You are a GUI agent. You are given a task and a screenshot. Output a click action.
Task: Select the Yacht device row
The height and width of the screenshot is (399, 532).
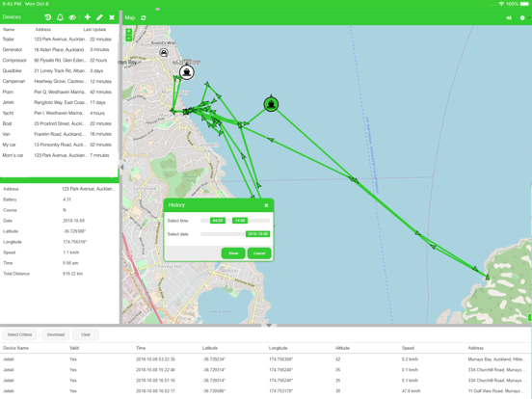[59, 113]
